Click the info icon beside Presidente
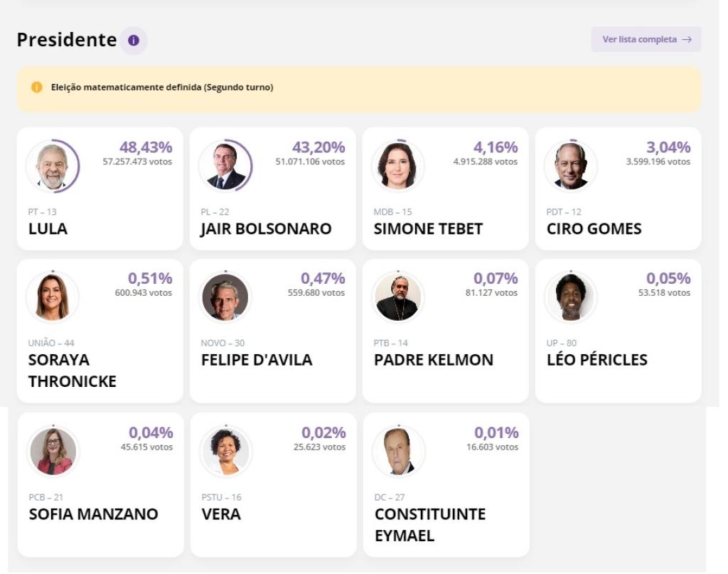Image resolution: width=728 pixels, height=574 pixels. click(x=133, y=41)
